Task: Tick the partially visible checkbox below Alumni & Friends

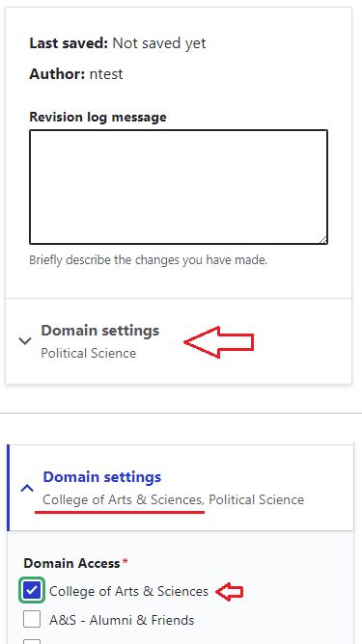Action: tap(32, 641)
